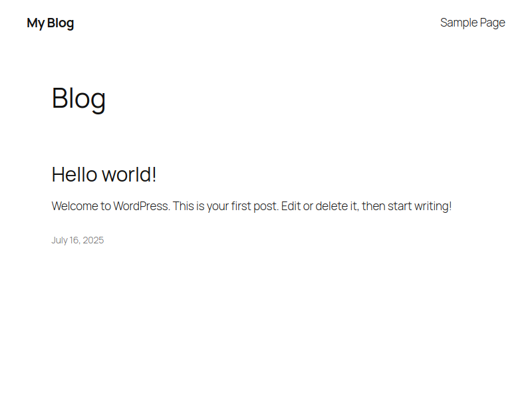Click the My Blog site title

[x=50, y=23]
